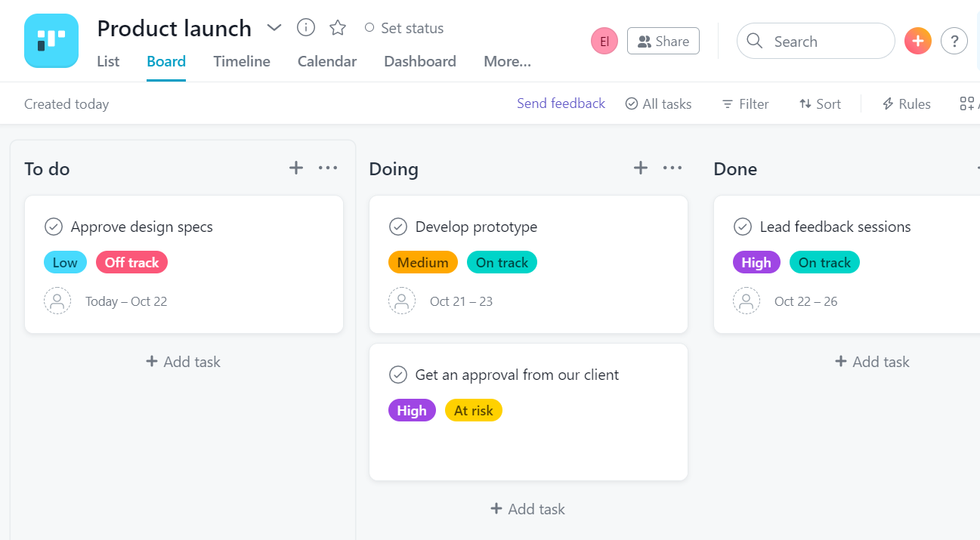Complete the Get an approval from our client task
980x540 pixels.
(x=398, y=374)
